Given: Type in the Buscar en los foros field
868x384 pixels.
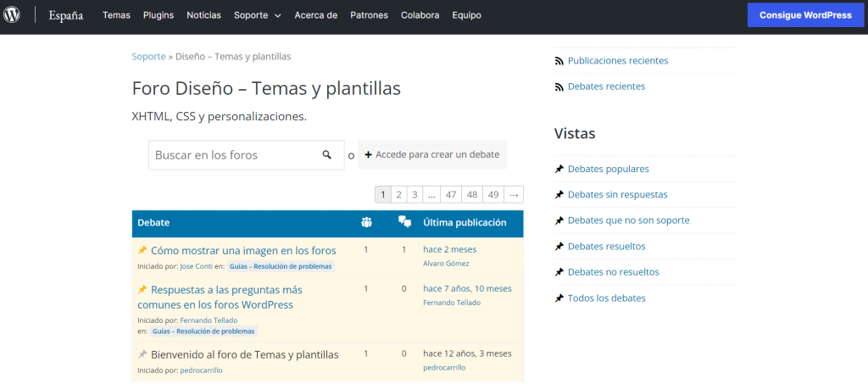Looking at the screenshot, I should (233, 155).
